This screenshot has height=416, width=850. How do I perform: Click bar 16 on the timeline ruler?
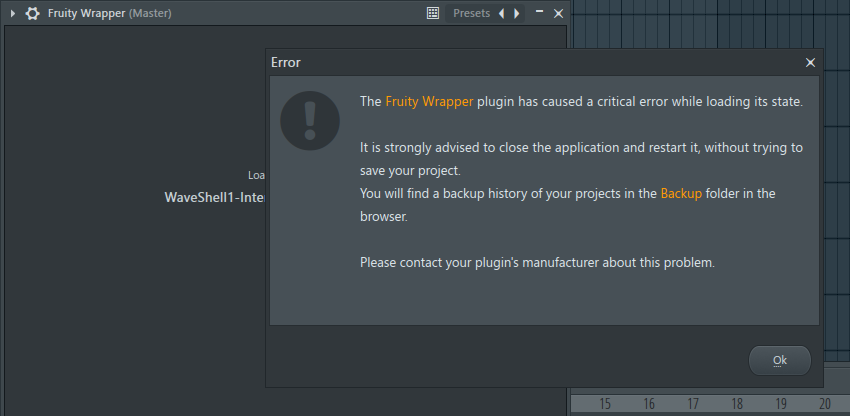[x=649, y=404]
